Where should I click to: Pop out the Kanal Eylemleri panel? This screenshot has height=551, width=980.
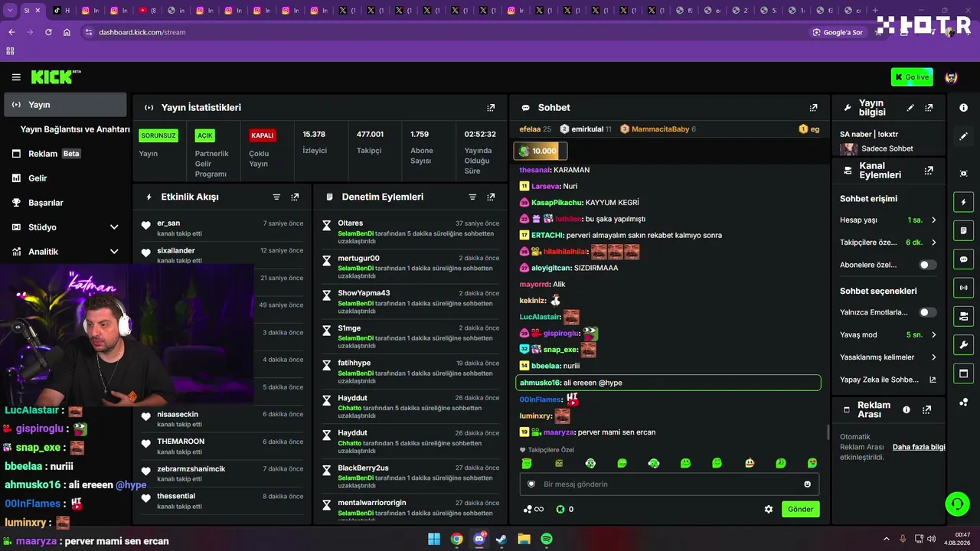[929, 171]
